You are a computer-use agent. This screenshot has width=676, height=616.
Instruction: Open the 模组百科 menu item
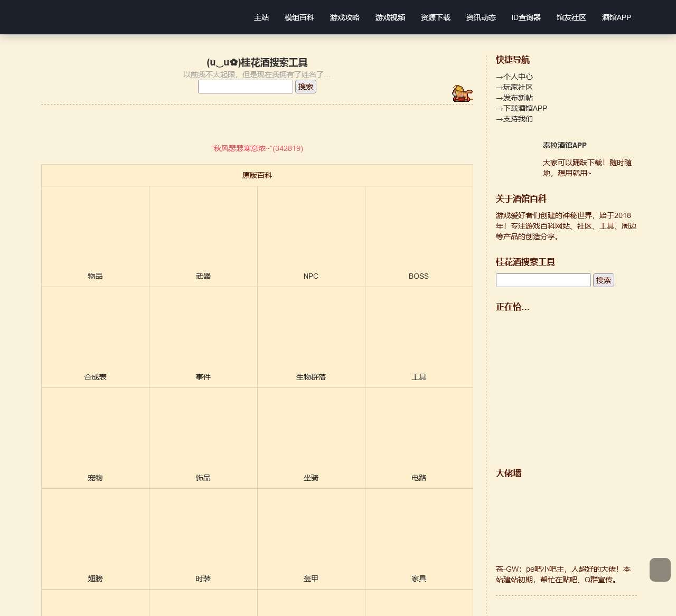298,17
